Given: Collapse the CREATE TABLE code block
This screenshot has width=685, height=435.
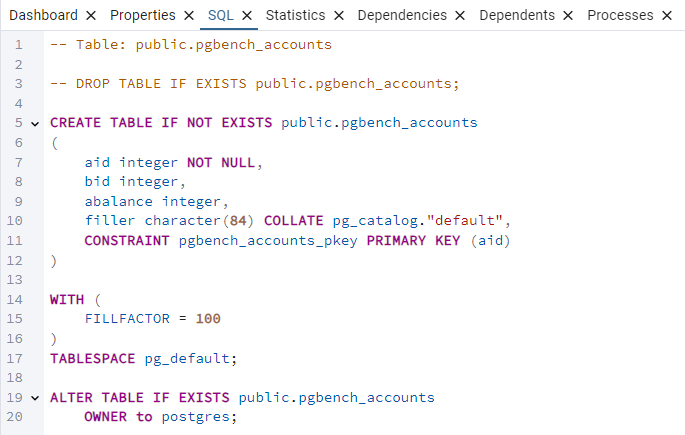Looking at the screenshot, I should coord(36,124).
